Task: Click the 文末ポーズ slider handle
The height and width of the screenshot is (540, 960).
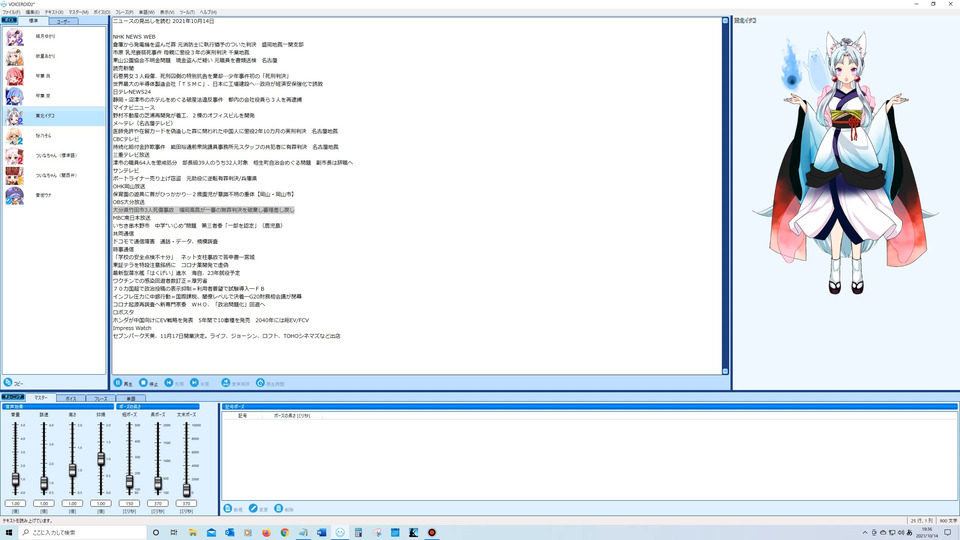Action: point(187,489)
